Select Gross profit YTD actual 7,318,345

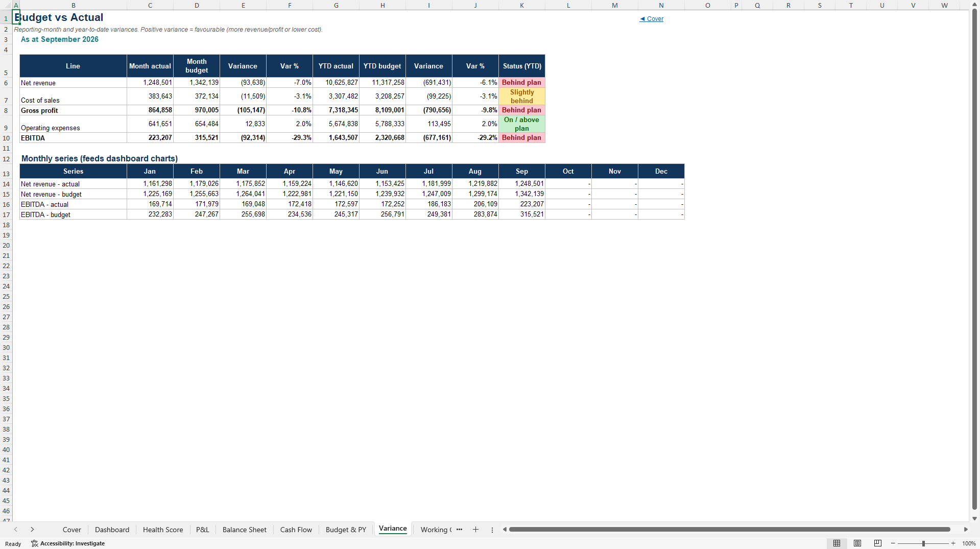[336, 110]
